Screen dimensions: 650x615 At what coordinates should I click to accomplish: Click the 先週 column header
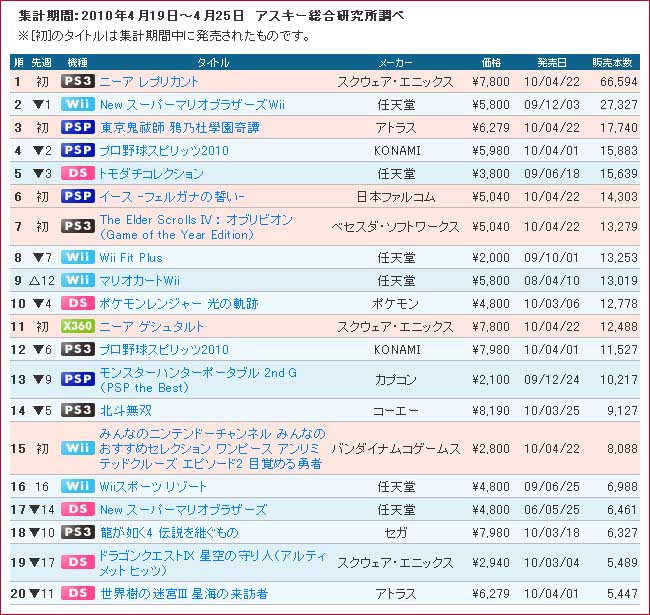click(x=41, y=63)
